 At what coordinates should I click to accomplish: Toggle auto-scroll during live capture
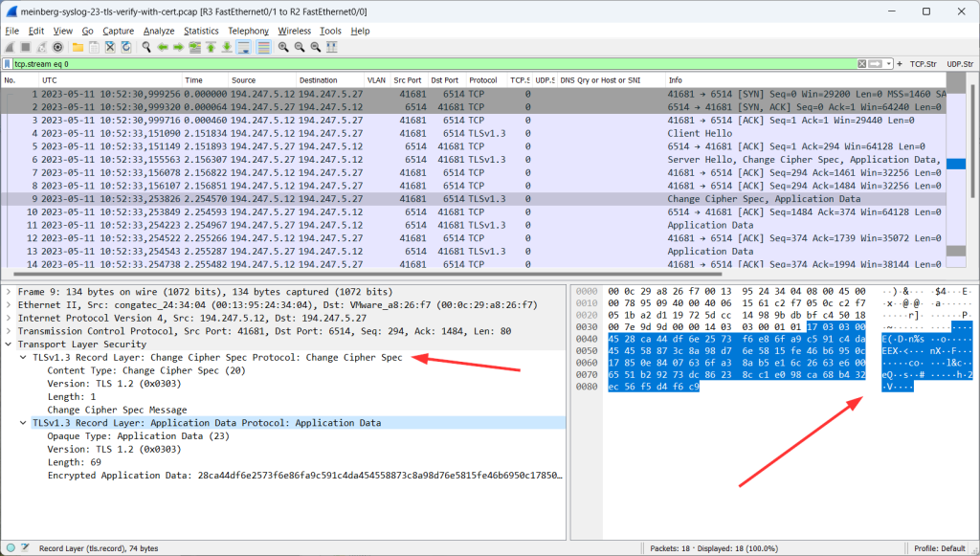pos(243,47)
